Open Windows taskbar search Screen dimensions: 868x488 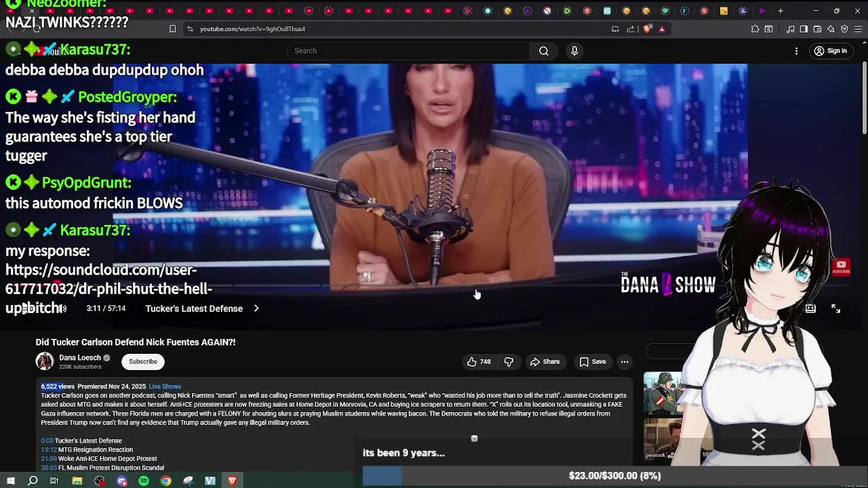[x=33, y=481]
